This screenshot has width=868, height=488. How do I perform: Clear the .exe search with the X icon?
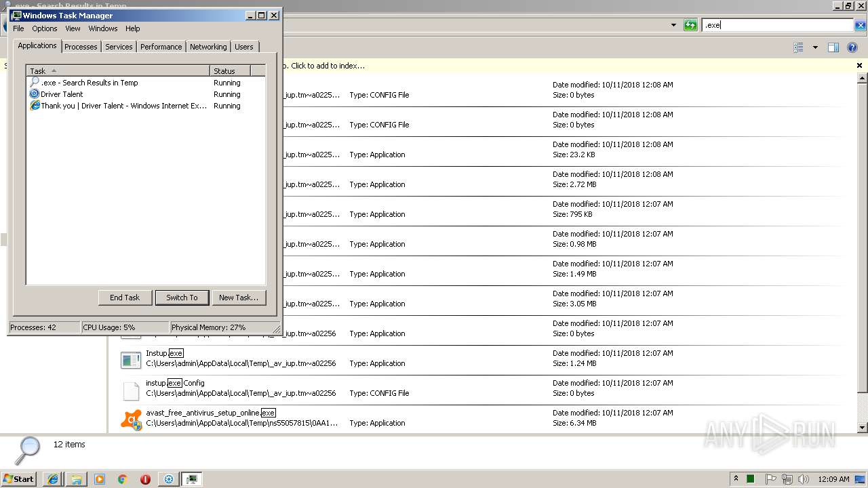(861, 25)
